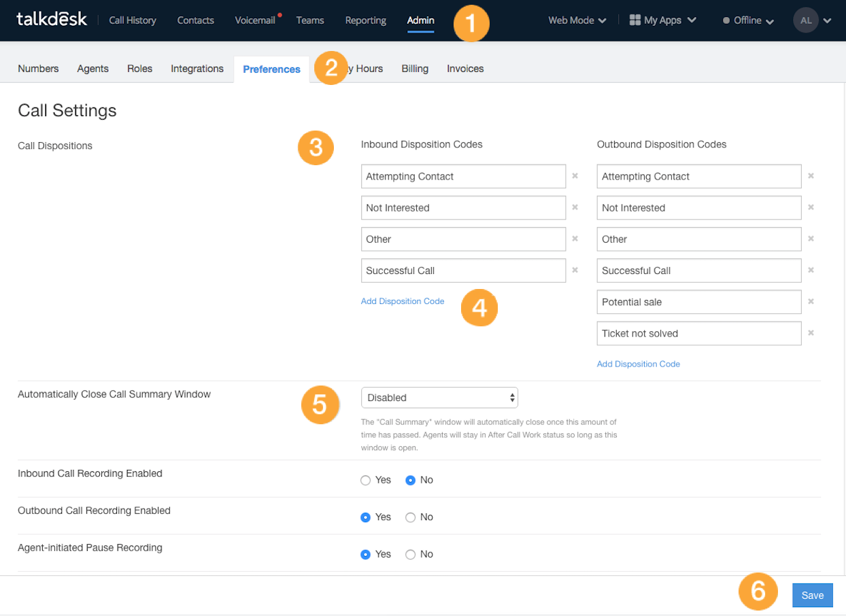The width and height of the screenshot is (846, 616).
Task: Open Admin in top navigation
Action: (x=421, y=20)
